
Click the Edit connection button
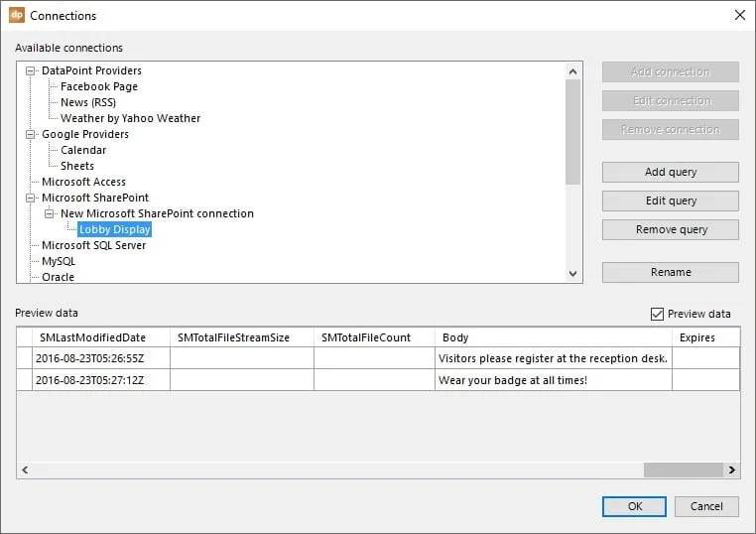670,101
